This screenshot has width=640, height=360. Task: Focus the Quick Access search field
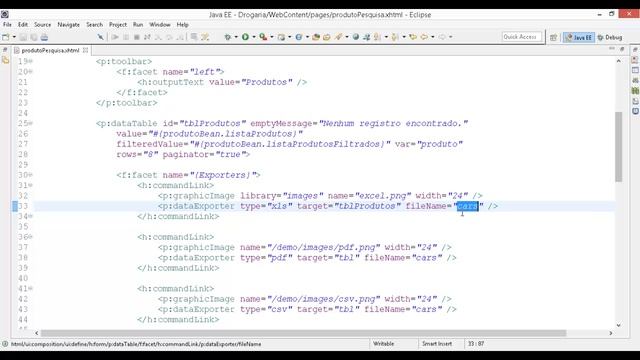pyautogui.click(x=522, y=37)
